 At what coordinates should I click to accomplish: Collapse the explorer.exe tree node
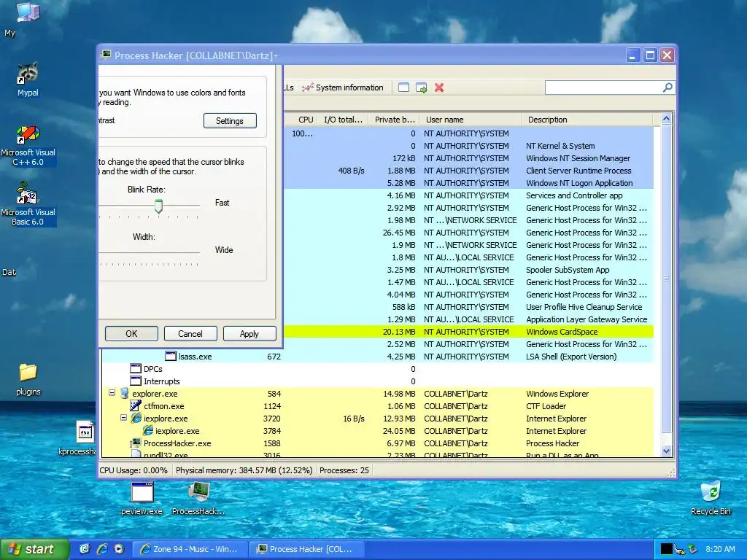pos(112,393)
